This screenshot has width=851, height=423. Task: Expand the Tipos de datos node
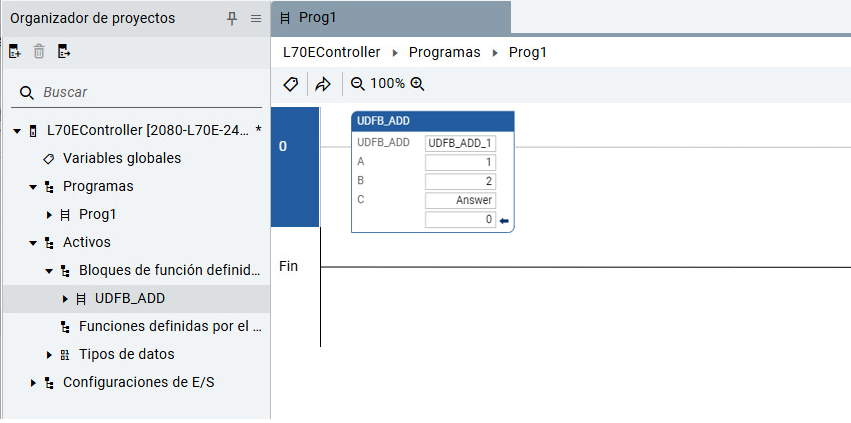[49, 355]
